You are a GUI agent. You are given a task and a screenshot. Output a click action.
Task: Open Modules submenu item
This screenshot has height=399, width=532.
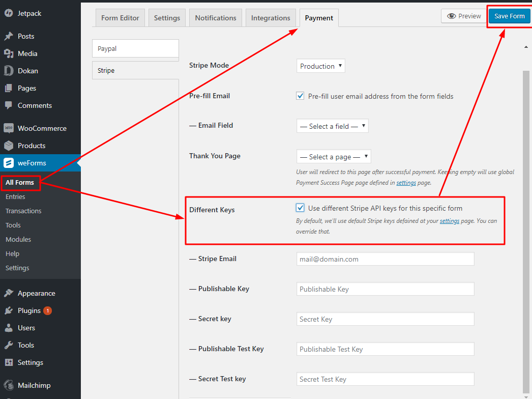[18, 239]
